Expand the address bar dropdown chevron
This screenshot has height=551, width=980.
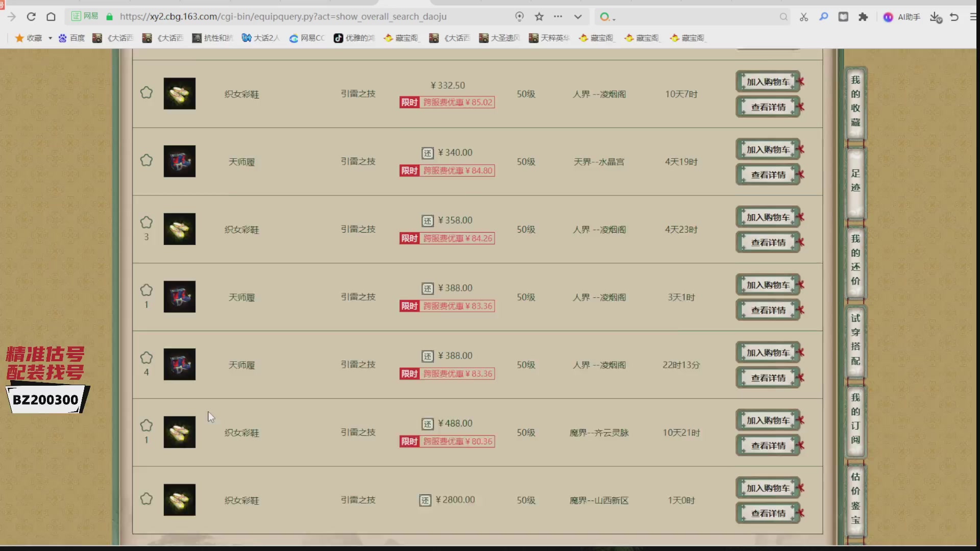pos(578,17)
